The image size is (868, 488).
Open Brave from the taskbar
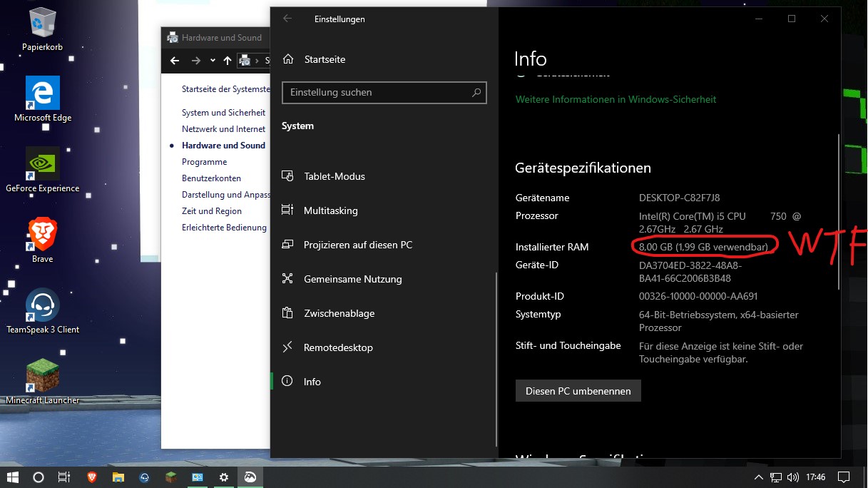[91, 477]
